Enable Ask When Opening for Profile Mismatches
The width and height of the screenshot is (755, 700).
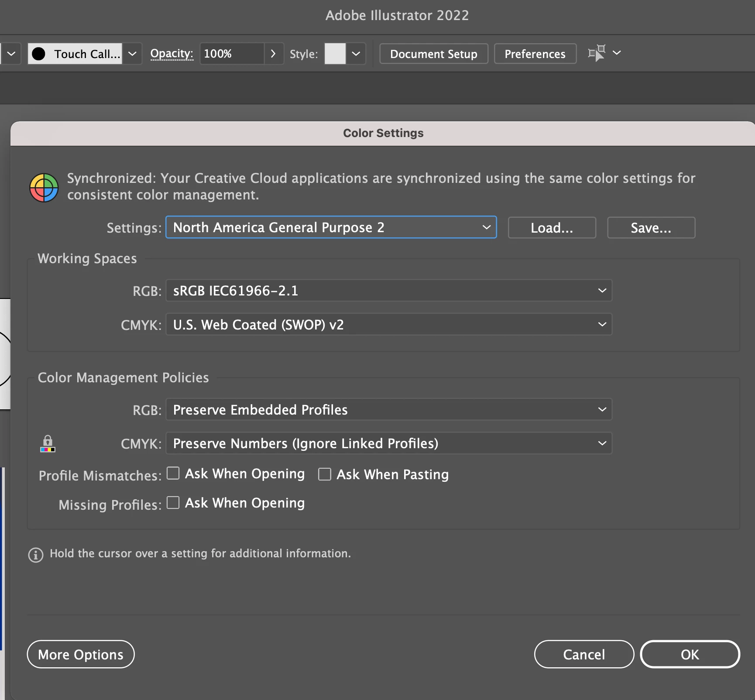[173, 474]
